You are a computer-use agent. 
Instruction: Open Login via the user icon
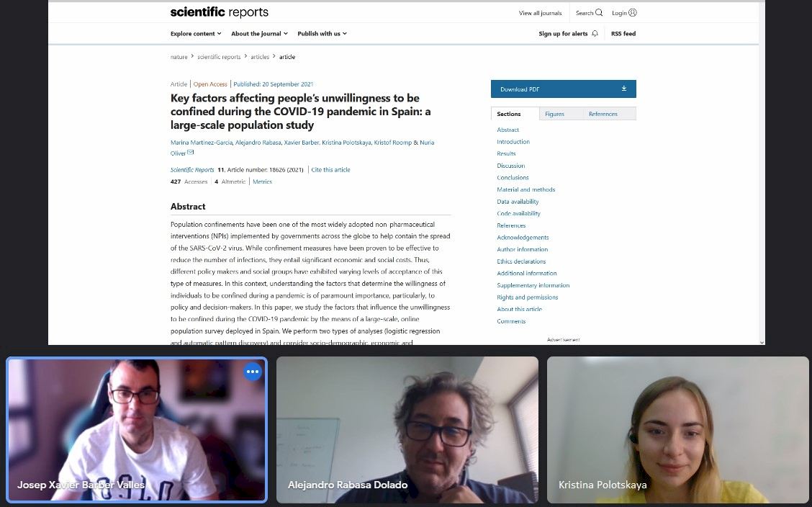coord(633,12)
